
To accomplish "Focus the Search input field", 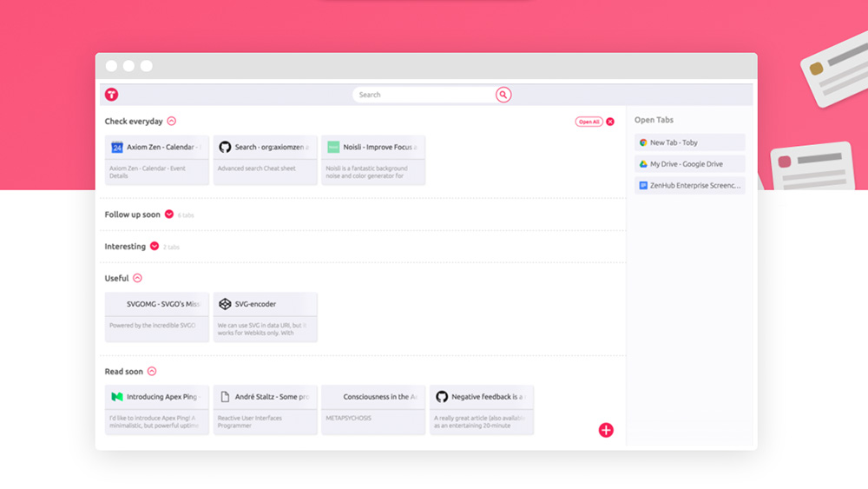I will (x=424, y=95).
